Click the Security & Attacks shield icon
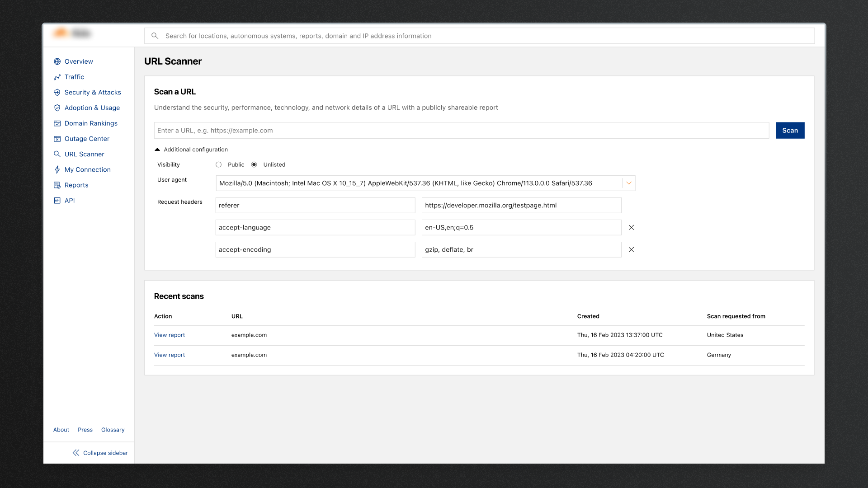Viewport: 868px width, 488px height. 57,93
